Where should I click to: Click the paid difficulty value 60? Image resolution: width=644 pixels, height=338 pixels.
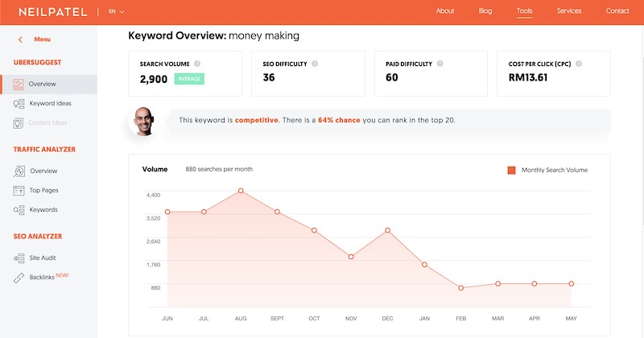(x=392, y=77)
